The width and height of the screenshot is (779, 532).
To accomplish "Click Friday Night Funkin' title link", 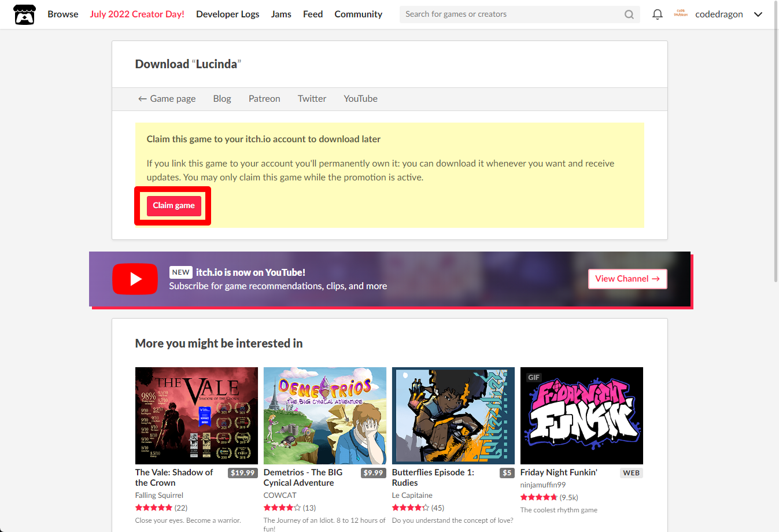I will (x=559, y=472).
